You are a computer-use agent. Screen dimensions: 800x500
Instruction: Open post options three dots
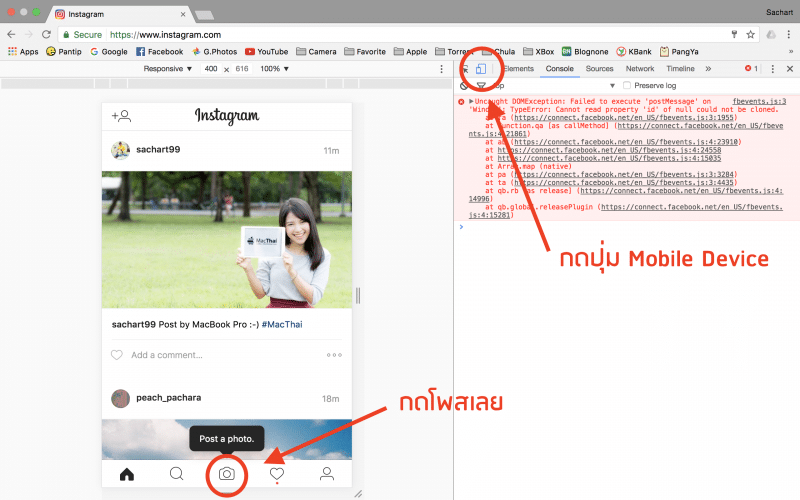pos(334,355)
